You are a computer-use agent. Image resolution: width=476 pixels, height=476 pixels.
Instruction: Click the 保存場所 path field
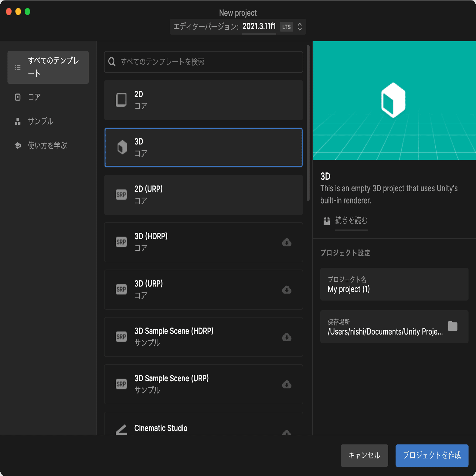[x=394, y=327]
